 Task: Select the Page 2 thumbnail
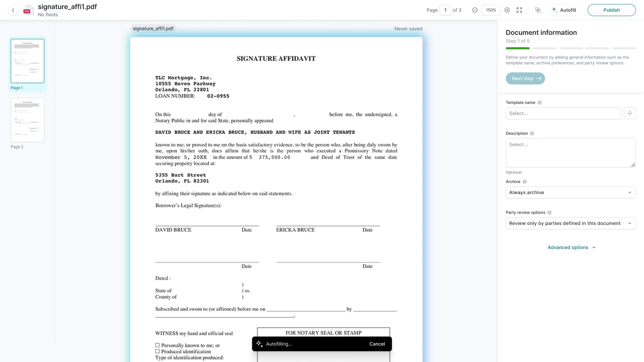coord(28,120)
